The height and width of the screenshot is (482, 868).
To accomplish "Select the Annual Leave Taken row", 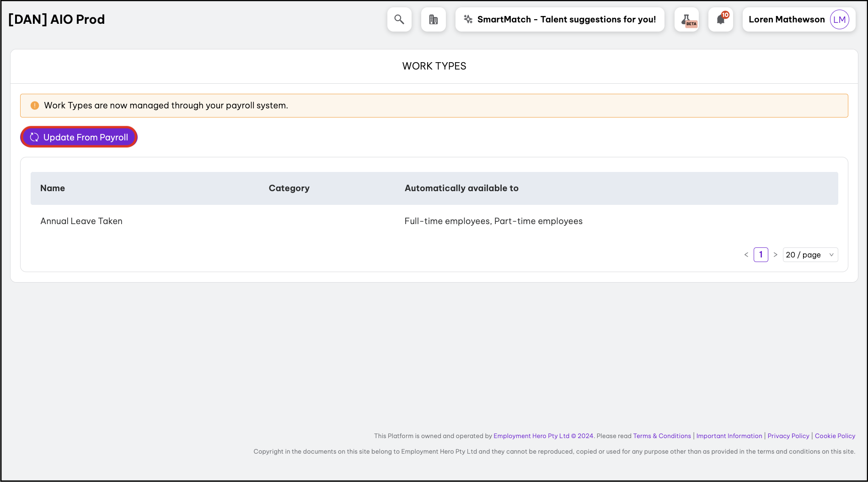I will pos(81,221).
